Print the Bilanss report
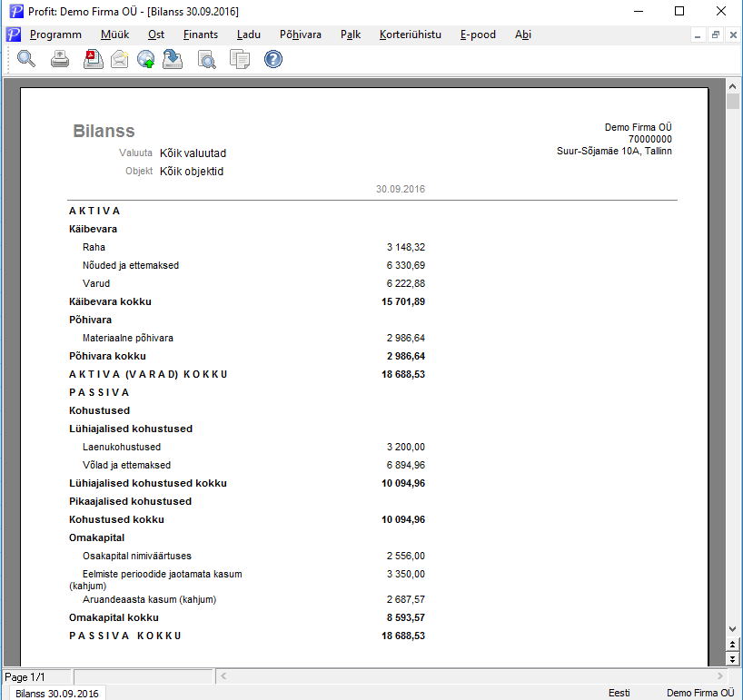This screenshot has width=743, height=700. pyautogui.click(x=60, y=59)
